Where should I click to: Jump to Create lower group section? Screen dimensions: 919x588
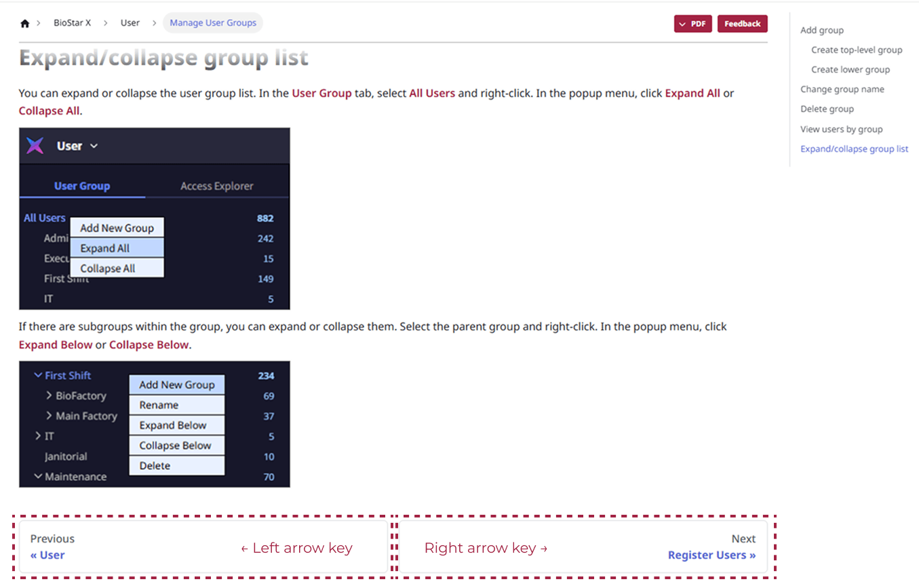[850, 69]
